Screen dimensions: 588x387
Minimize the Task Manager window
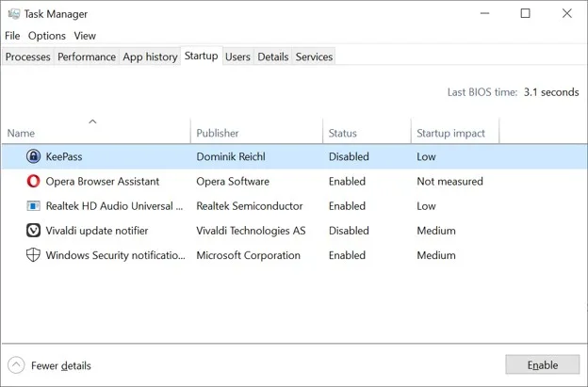pyautogui.click(x=484, y=13)
